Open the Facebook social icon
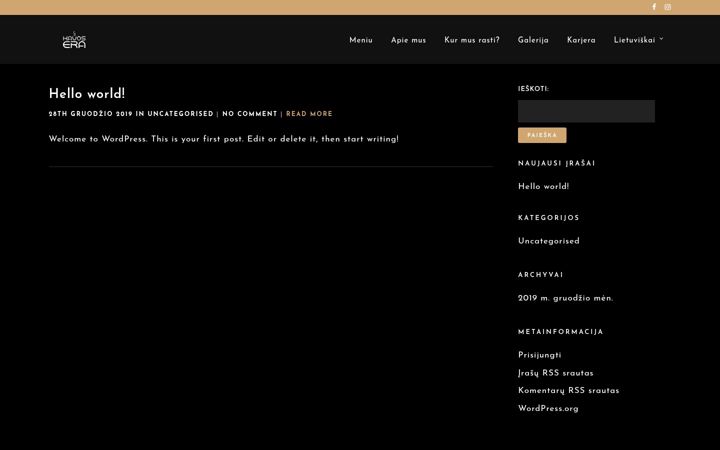Image resolution: width=720 pixels, height=450 pixels. [x=654, y=7]
